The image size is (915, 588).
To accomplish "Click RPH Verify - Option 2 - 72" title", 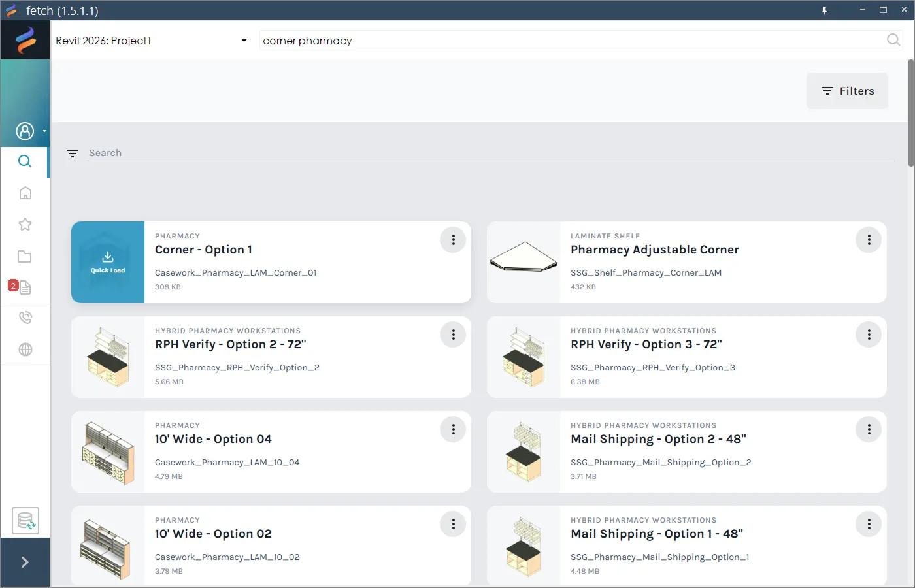I will click(230, 344).
